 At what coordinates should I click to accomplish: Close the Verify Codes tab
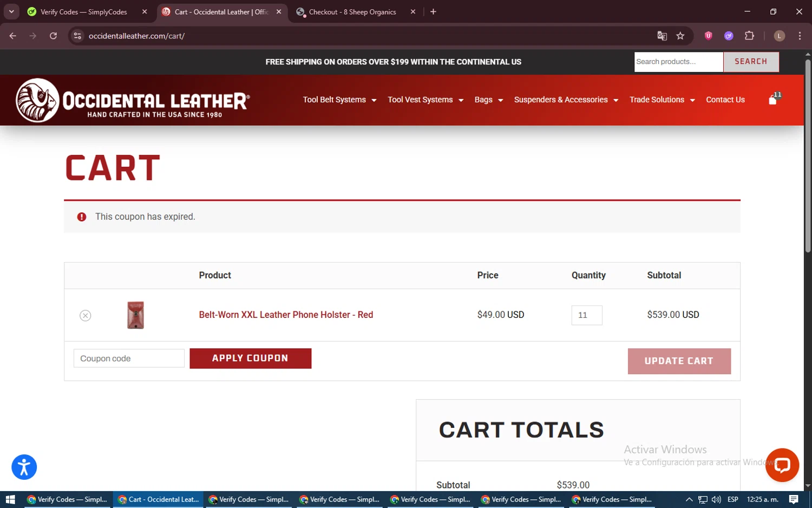point(145,11)
